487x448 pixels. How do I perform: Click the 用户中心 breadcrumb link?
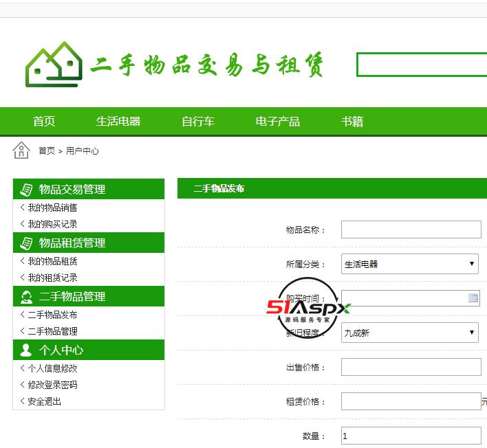tap(83, 150)
